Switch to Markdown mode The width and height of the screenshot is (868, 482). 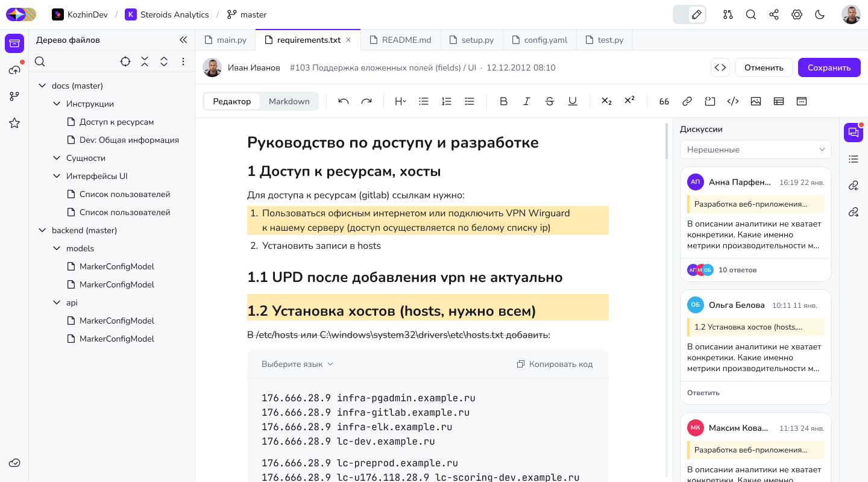coord(289,101)
